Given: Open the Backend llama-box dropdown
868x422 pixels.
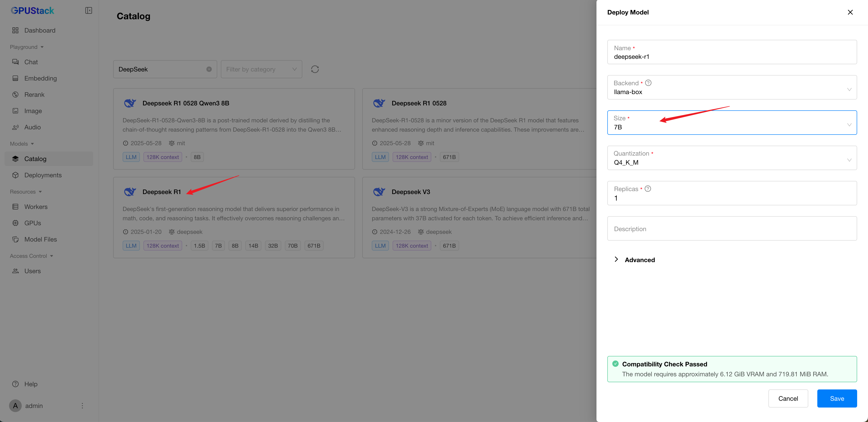Looking at the screenshot, I should [x=732, y=88].
